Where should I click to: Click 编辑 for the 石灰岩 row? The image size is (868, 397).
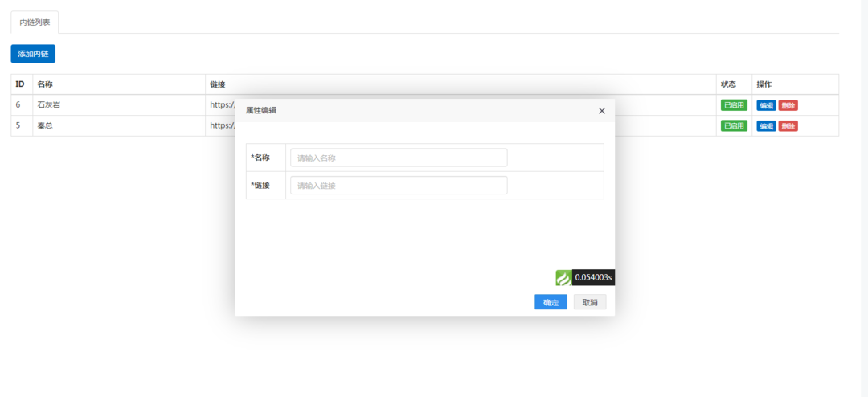click(766, 105)
